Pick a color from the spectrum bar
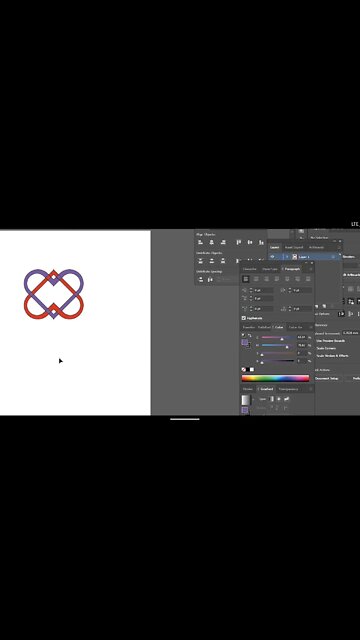This screenshot has height=640, width=360. tap(276, 378)
